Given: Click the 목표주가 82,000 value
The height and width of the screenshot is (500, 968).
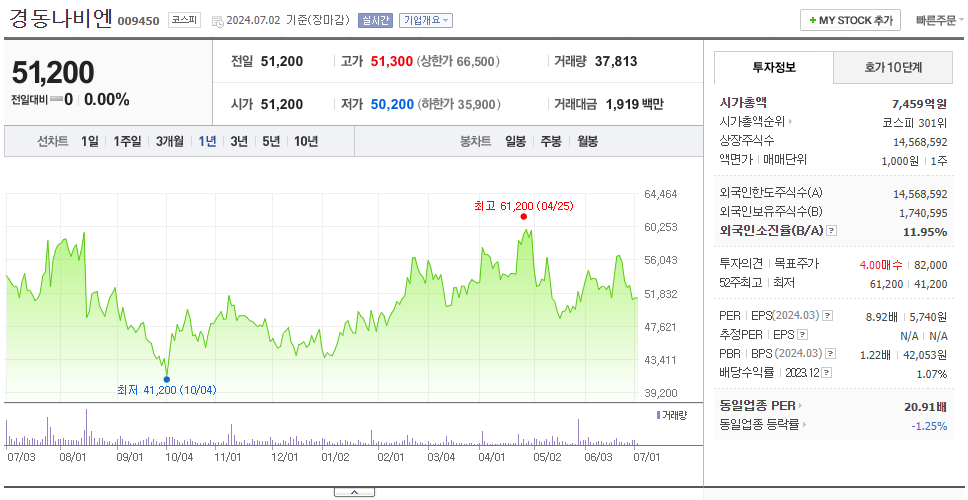Looking at the screenshot, I should pyautogui.click(x=930, y=265).
